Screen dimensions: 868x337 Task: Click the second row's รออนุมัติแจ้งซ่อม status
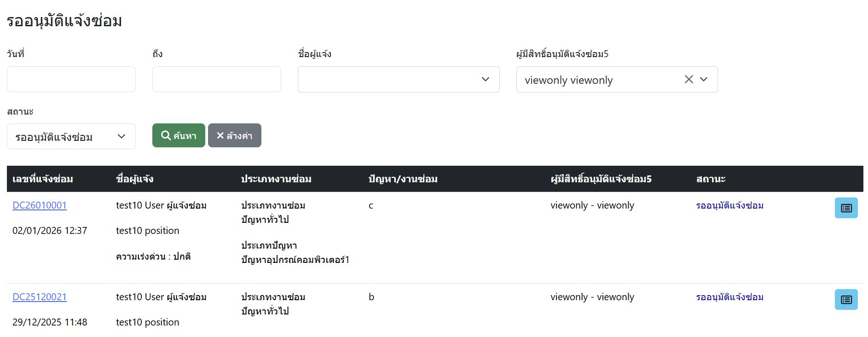(729, 297)
